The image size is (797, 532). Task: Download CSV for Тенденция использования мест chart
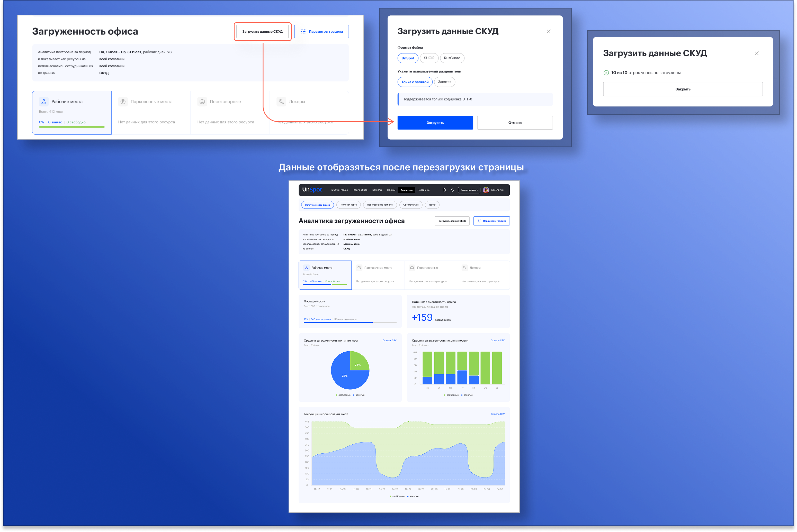click(497, 414)
